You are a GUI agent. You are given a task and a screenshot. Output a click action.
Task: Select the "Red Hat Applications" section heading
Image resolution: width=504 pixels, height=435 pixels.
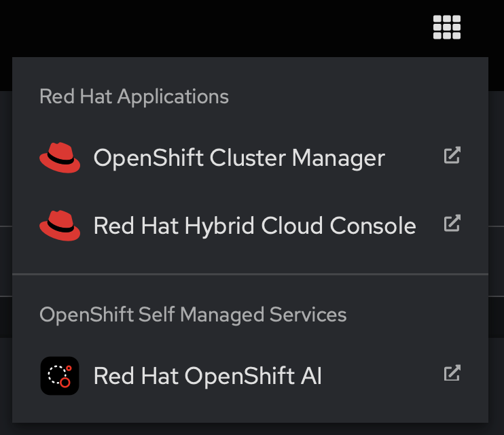coord(134,97)
